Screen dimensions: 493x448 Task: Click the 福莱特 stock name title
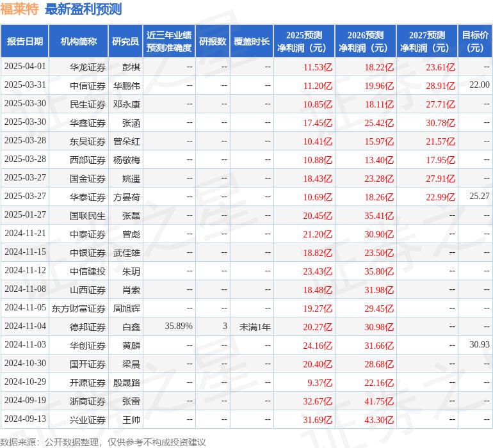click(x=19, y=9)
